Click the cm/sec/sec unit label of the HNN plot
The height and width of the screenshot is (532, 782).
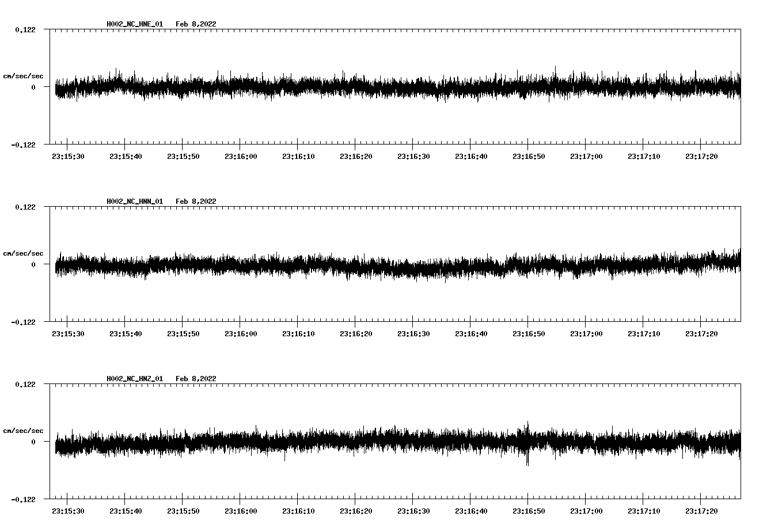(23, 253)
